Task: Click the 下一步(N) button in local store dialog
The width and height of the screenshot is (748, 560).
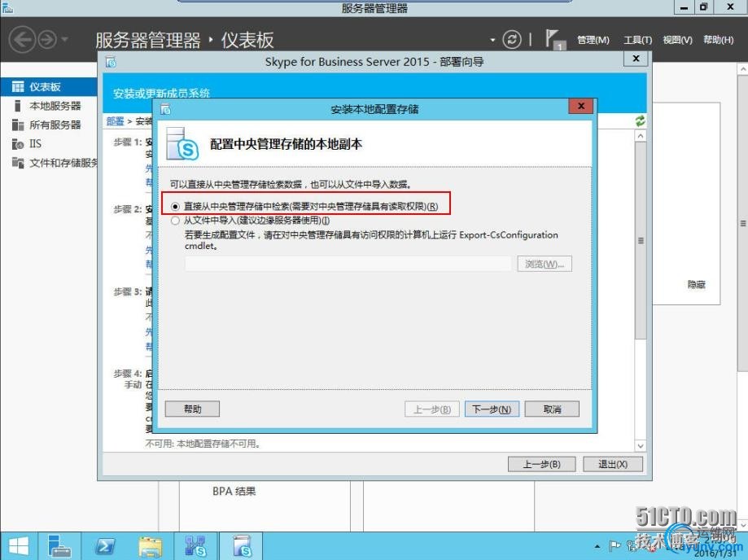Action: tap(492, 409)
